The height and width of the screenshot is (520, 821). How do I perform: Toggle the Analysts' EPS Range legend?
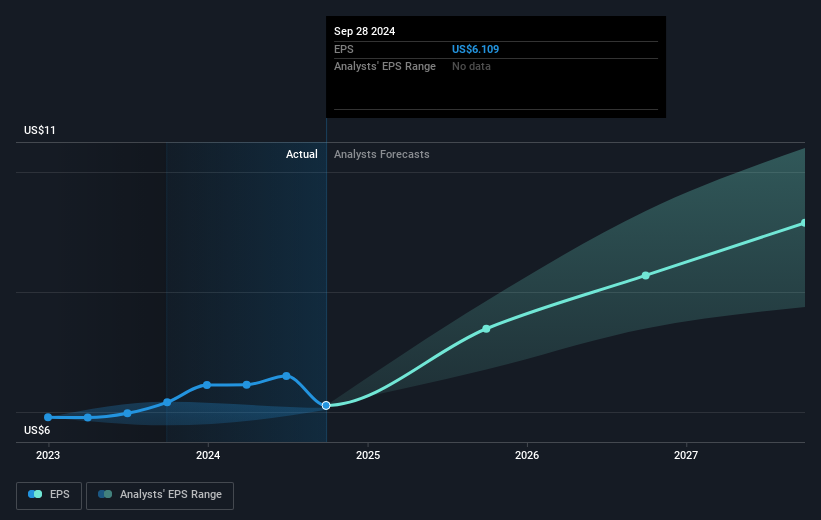pyautogui.click(x=160, y=495)
